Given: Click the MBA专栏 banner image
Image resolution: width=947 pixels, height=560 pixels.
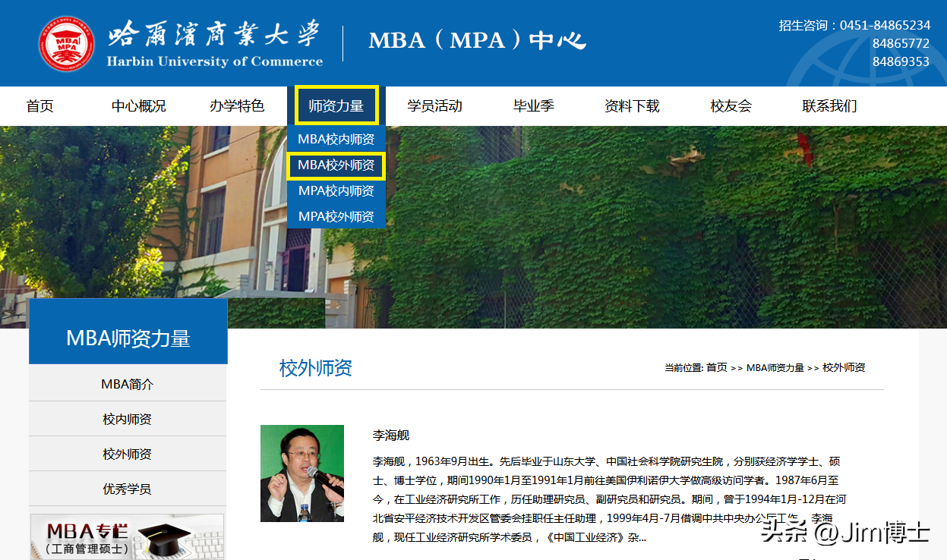Looking at the screenshot, I should click(x=127, y=537).
